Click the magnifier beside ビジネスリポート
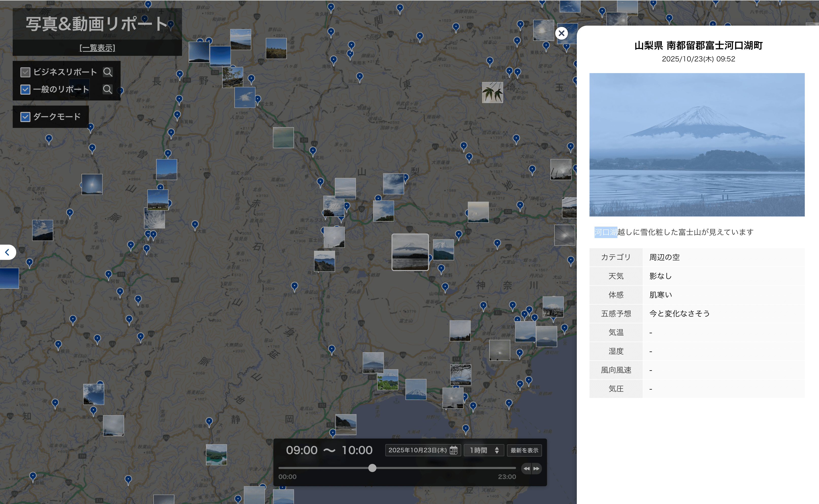This screenshot has height=504, width=819. click(x=107, y=72)
